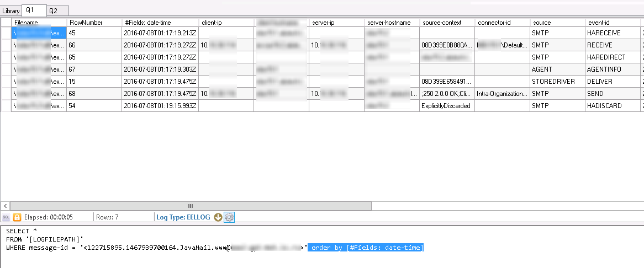Click the SQL icon in status bar

point(6,217)
